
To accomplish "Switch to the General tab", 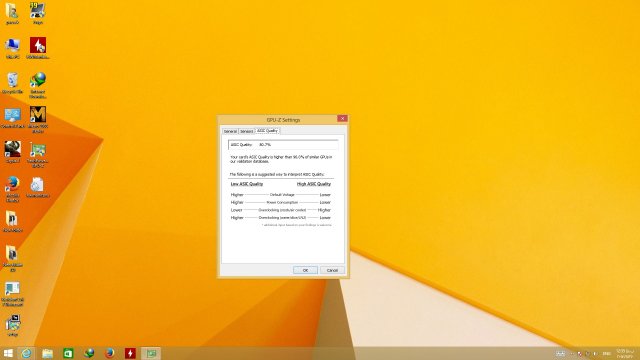I will tap(230, 131).
